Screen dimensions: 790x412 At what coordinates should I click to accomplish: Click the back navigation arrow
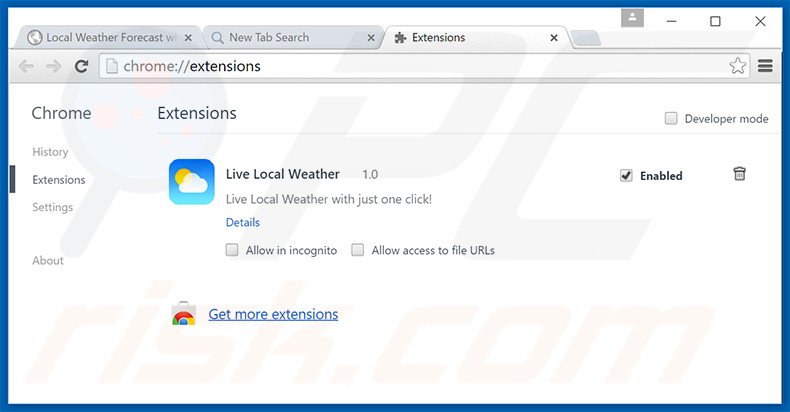tap(26, 66)
